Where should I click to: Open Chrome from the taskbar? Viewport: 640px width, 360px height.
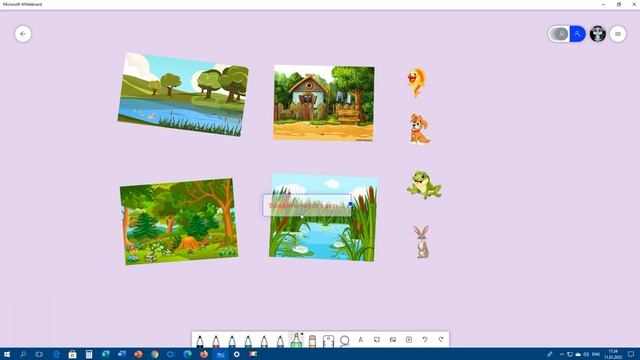[x=154, y=354]
